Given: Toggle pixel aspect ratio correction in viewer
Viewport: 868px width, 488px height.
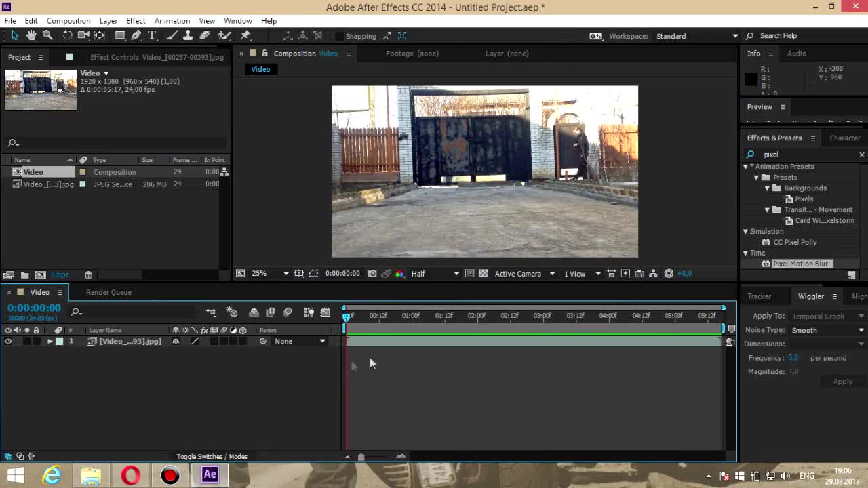Looking at the screenshot, I should pos(611,273).
